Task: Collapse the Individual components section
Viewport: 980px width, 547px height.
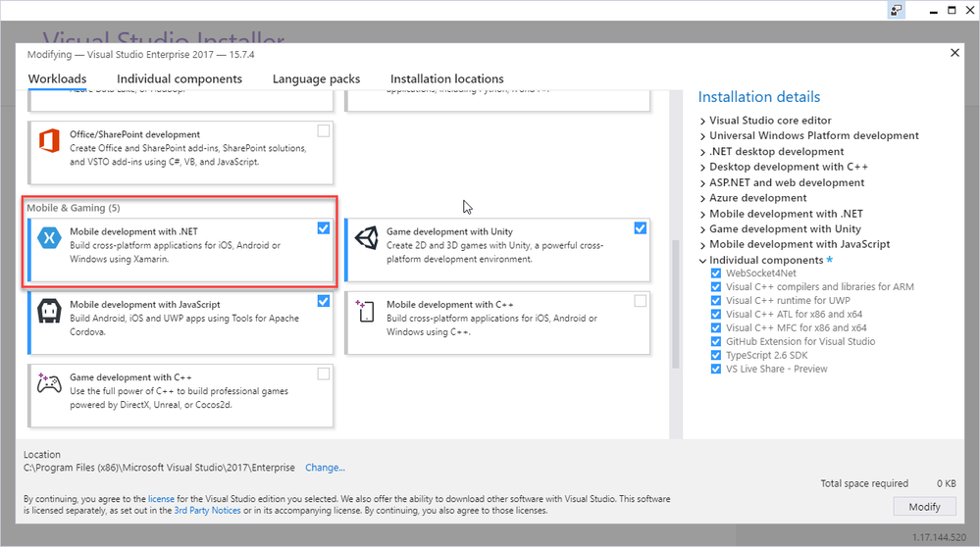Action: coord(702,261)
